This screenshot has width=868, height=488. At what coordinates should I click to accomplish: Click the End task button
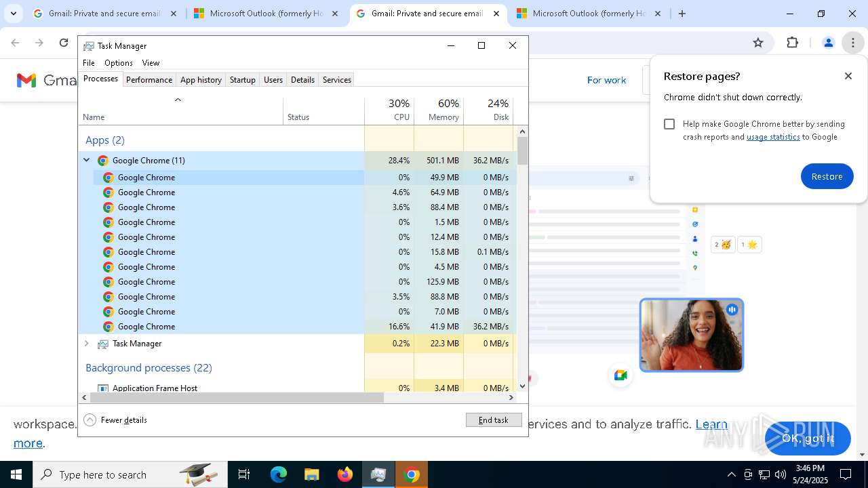(x=494, y=420)
